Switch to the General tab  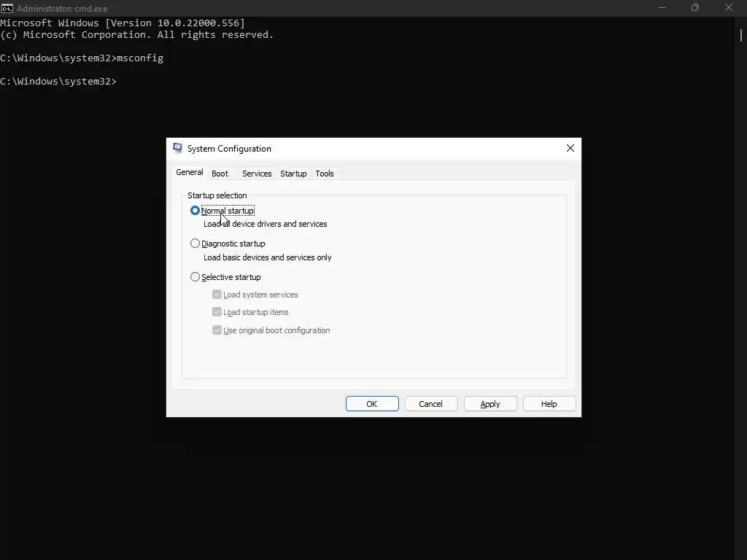pos(189,172)
